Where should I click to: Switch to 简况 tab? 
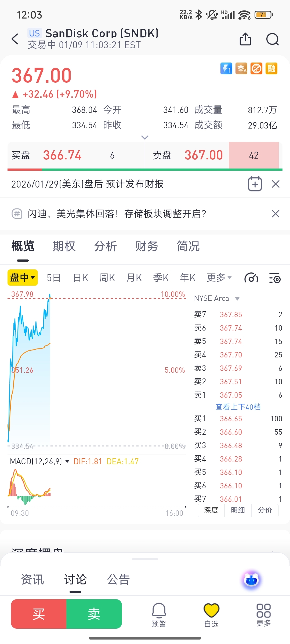(x=188, y=246)
